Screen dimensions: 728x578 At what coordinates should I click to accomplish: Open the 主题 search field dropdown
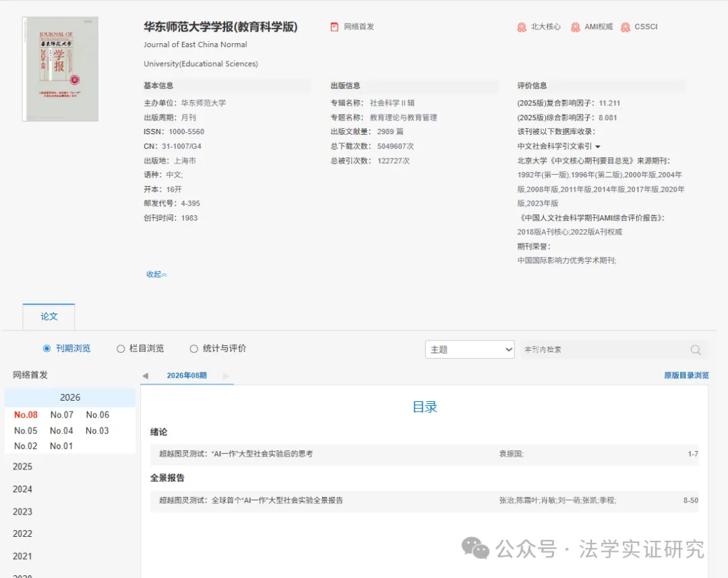469,349
